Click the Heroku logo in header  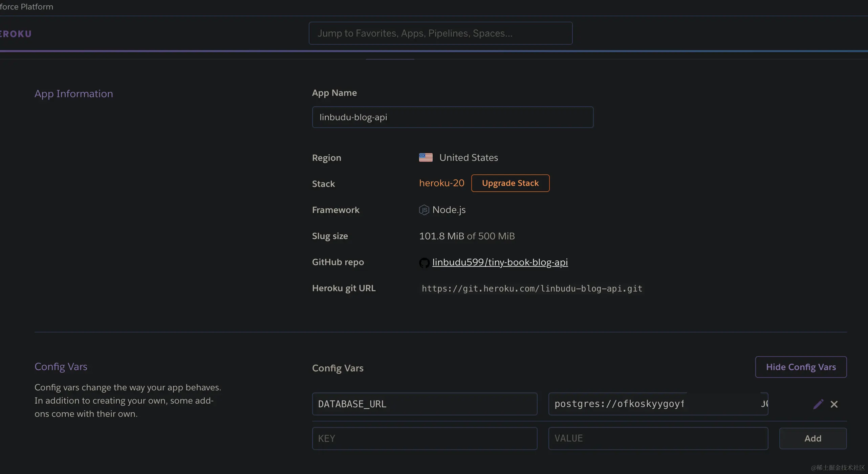coord(16,34)
